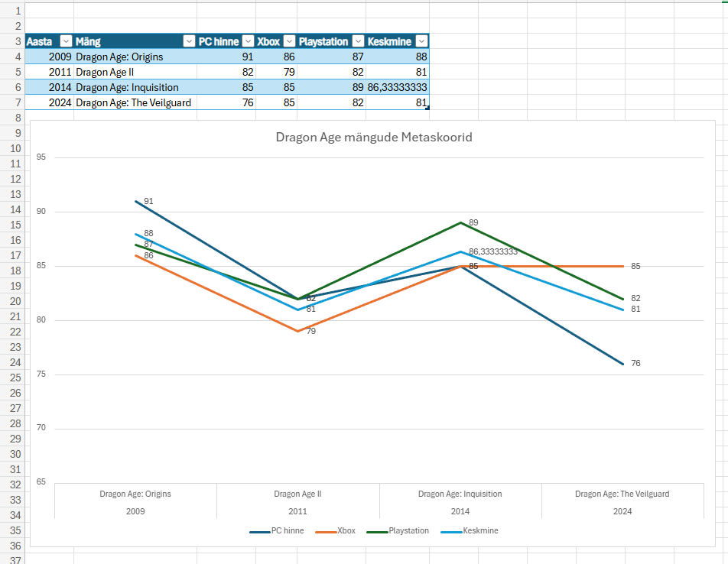Screen dimensions: 728x564
Task: Open the Aasta column filter dropdown
Action: [67, 41]
